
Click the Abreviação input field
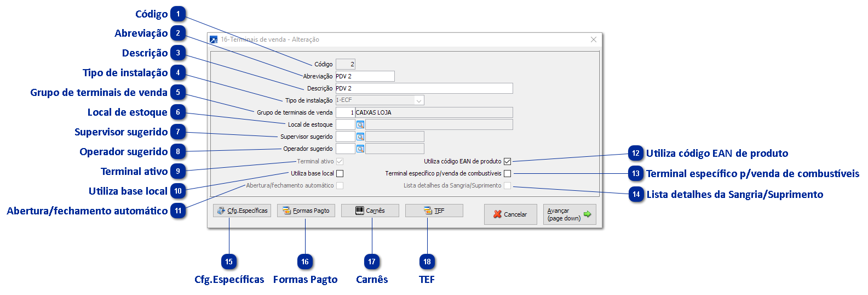[365, 76]
